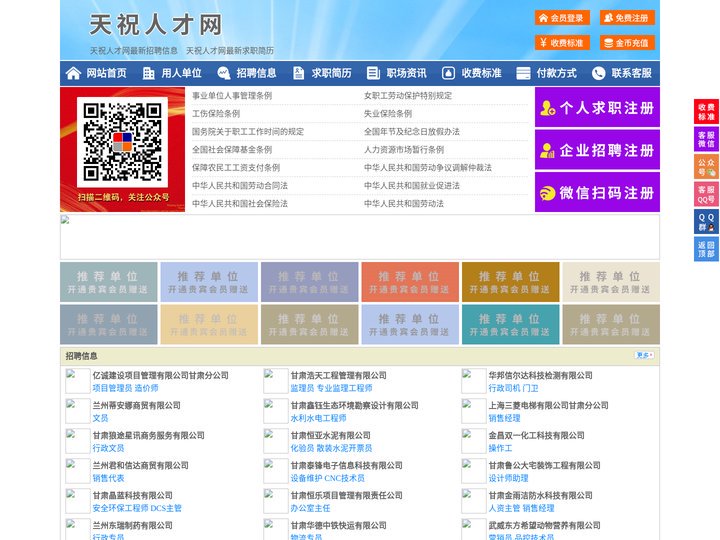
Task: Open 失业保险条例 link
Action: [x=388, y=113]
